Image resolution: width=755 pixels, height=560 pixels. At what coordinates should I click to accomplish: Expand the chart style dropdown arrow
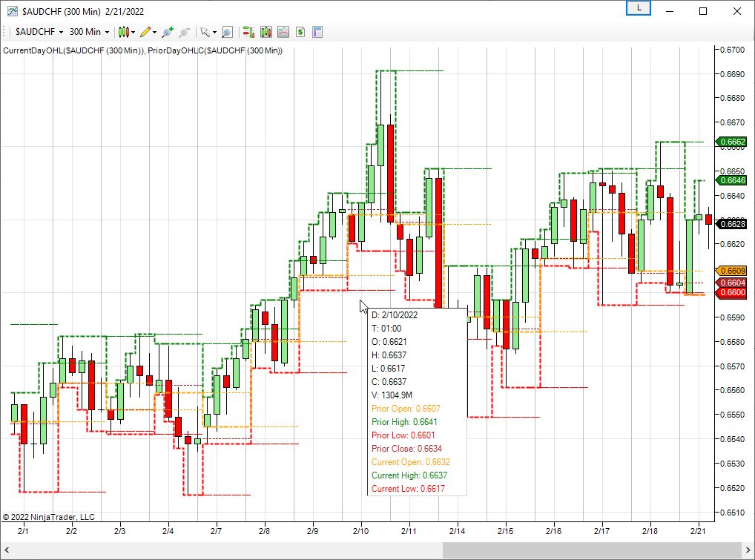coord(132,32)
